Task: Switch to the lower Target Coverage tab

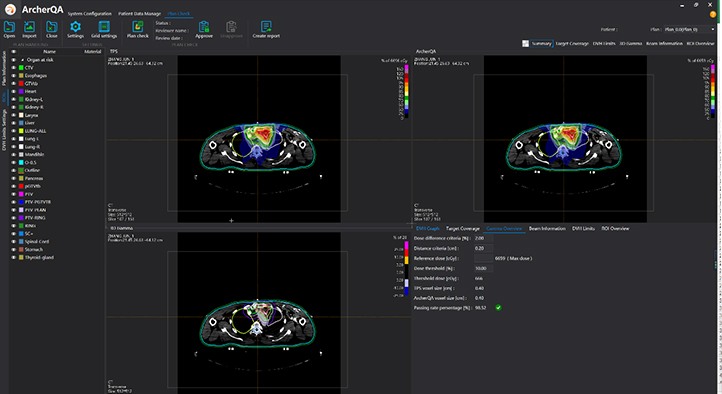Action: click(463, 228)
